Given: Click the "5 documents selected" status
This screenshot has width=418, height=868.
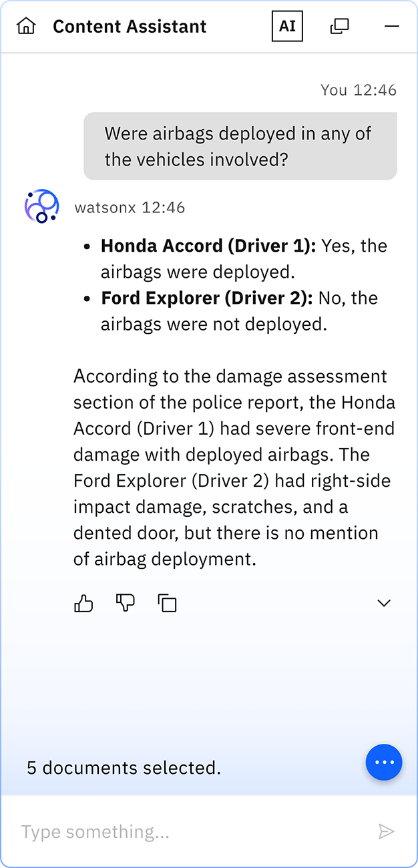Looking at the screenshot, I should [124, 768].
